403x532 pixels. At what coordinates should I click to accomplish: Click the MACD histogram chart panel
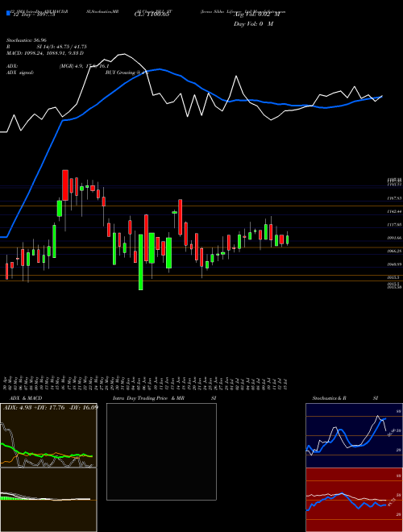48,500
